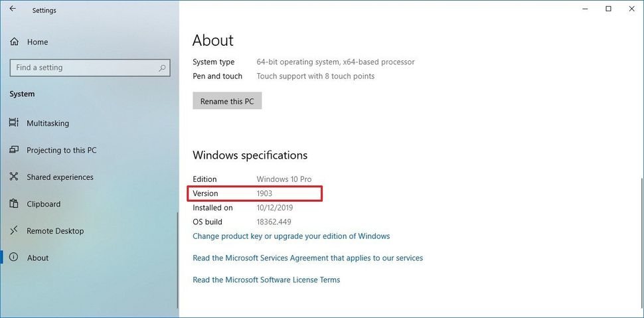Click the main pane vertical scrollbar
The width and height of the screenshot is (644, 318).
641,244
